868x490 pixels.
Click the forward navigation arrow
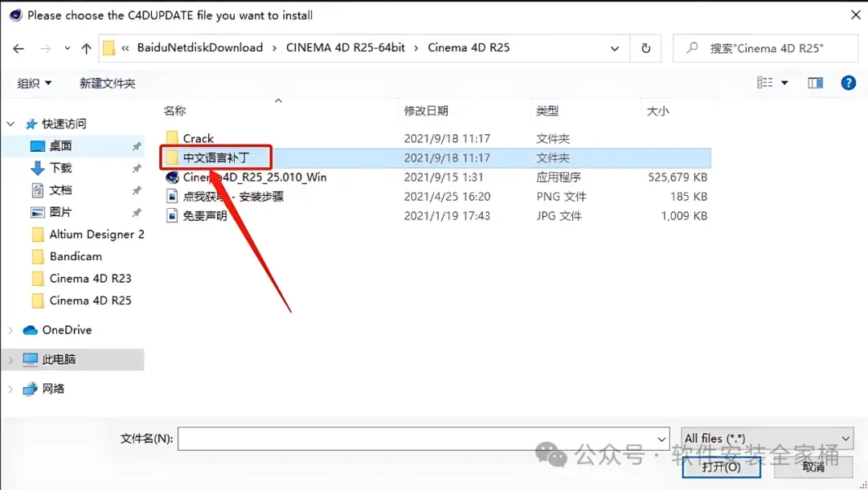point(45,49)
